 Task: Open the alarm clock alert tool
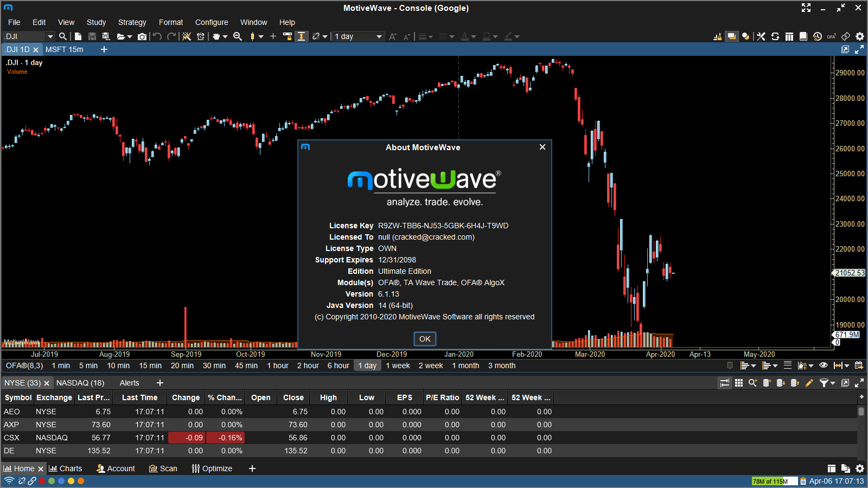point(201,36)
